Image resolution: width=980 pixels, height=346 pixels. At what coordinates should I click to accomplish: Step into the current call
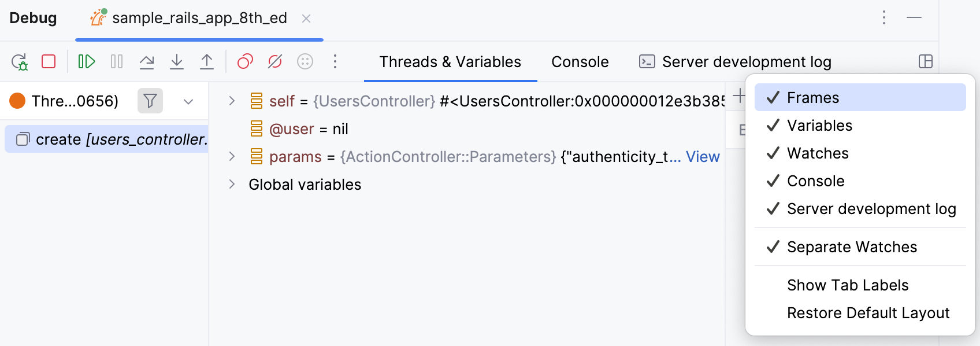[177, 61]
